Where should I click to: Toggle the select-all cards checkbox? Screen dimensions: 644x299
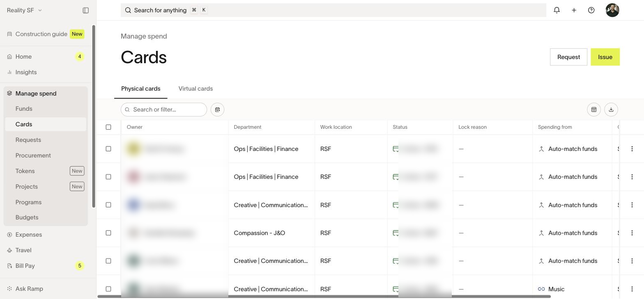tap(108, 127)
